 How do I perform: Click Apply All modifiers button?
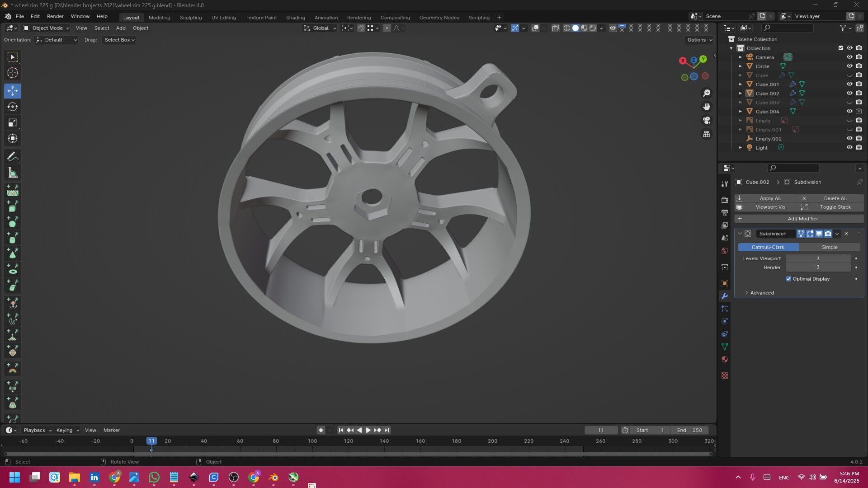[767, 198]
